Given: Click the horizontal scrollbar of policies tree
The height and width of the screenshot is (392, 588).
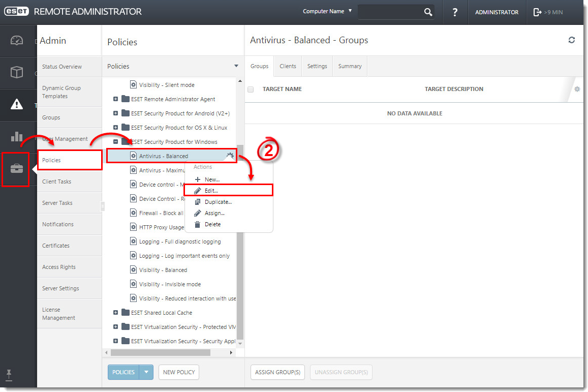Looking at the screenshot, I should (161, 353).
